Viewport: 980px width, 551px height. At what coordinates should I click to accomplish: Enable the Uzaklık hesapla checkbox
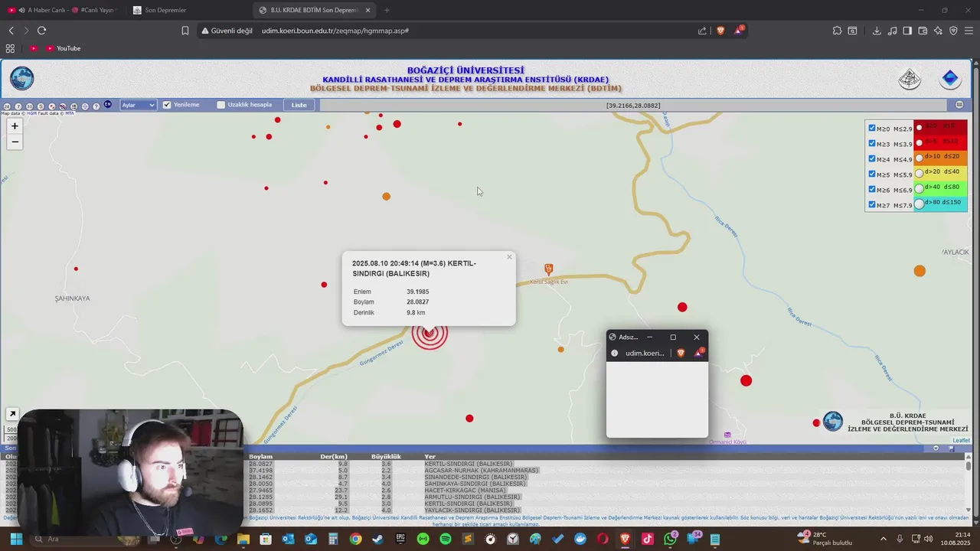(x=221, y=105)
